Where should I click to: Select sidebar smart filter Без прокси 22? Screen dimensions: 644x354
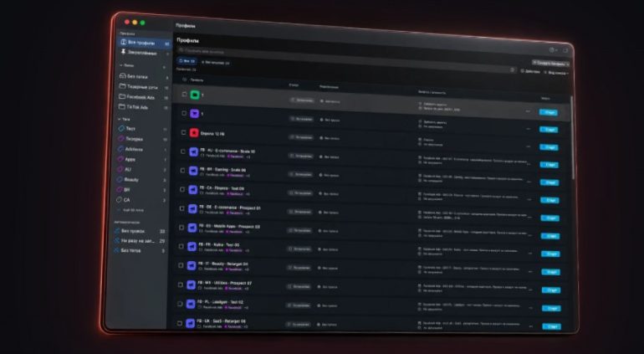(x=140, y=231)
